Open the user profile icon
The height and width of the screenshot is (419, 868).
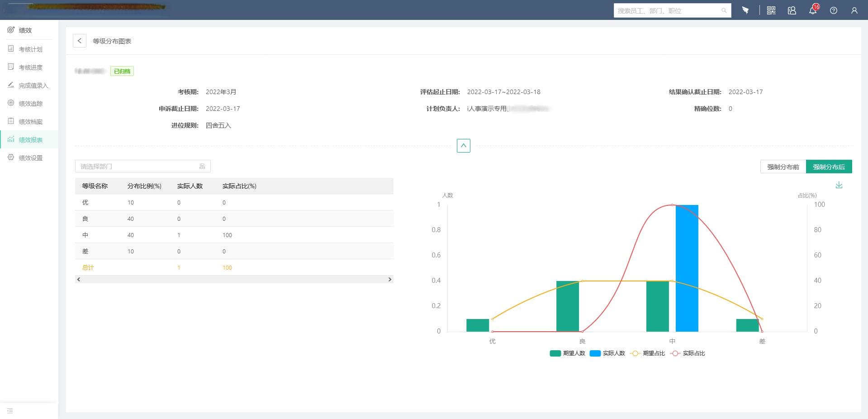[854, 10]
